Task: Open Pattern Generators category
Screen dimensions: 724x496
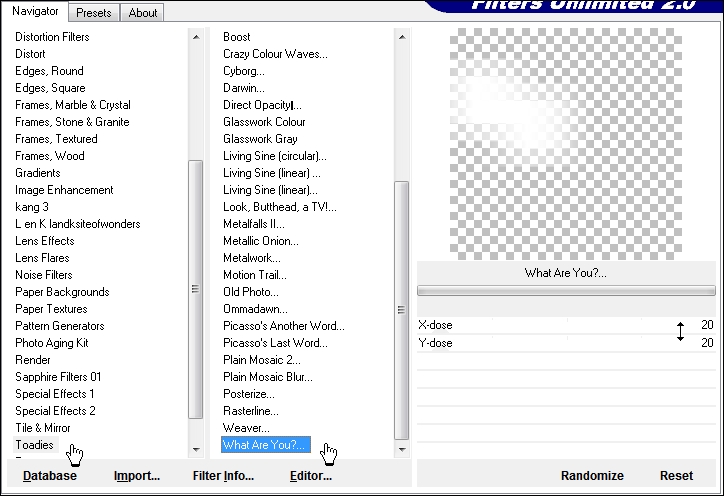Action: pyautogui.click(x=60, y=326)
